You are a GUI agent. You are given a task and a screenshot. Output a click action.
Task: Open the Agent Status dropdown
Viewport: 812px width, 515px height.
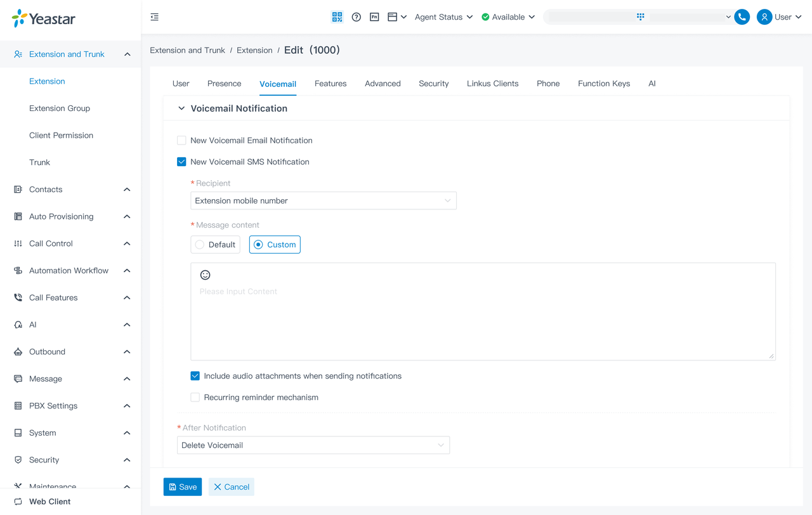(443, 17)
